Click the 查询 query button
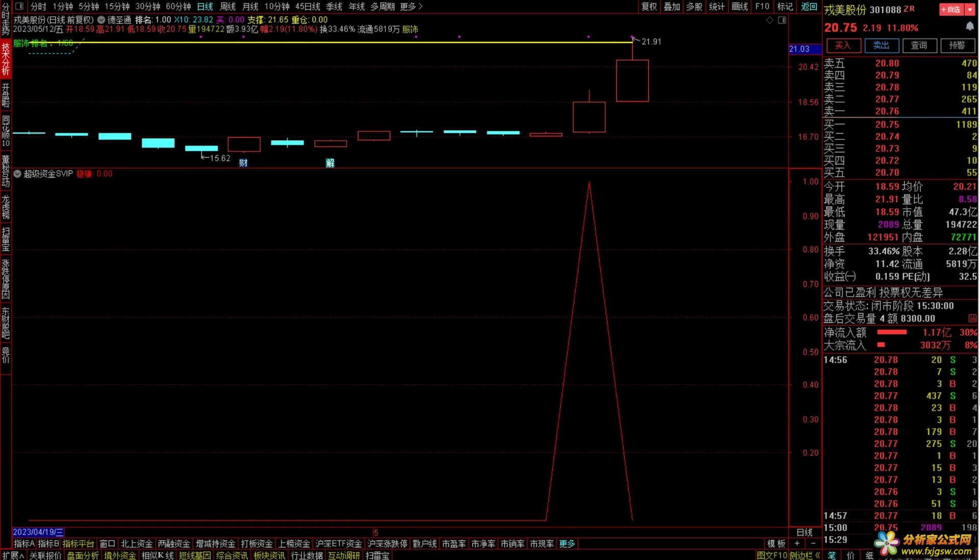 pyautogui.click(x=919, y=45)
